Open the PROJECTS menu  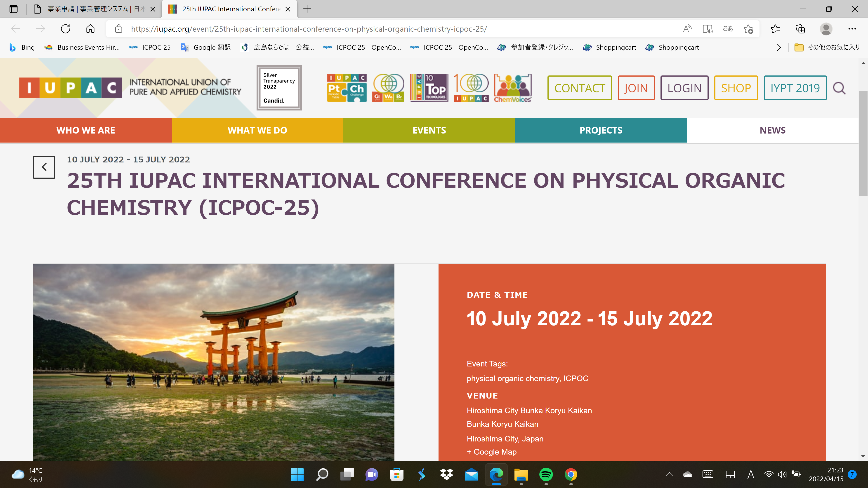[601, 130]
